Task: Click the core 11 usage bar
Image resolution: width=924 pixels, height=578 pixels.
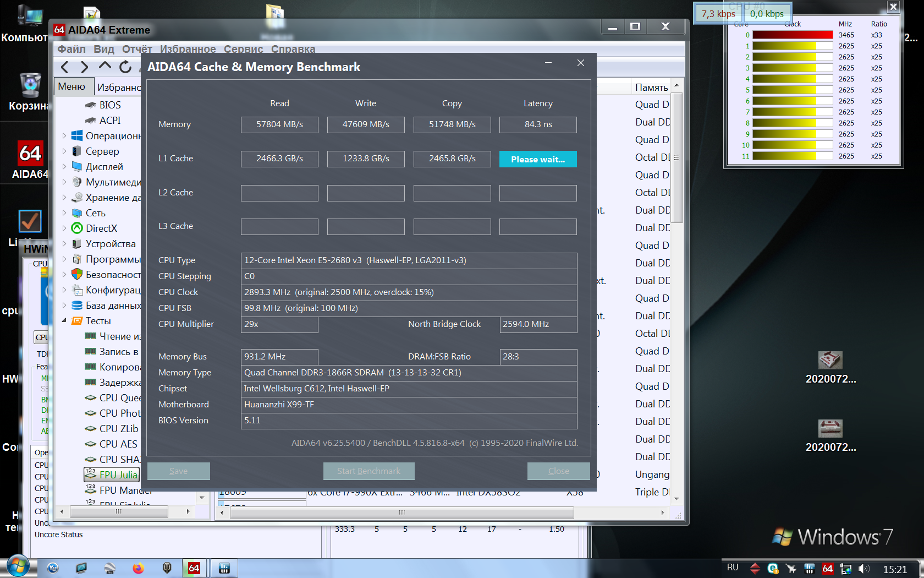Action: (x=793, y=156)
